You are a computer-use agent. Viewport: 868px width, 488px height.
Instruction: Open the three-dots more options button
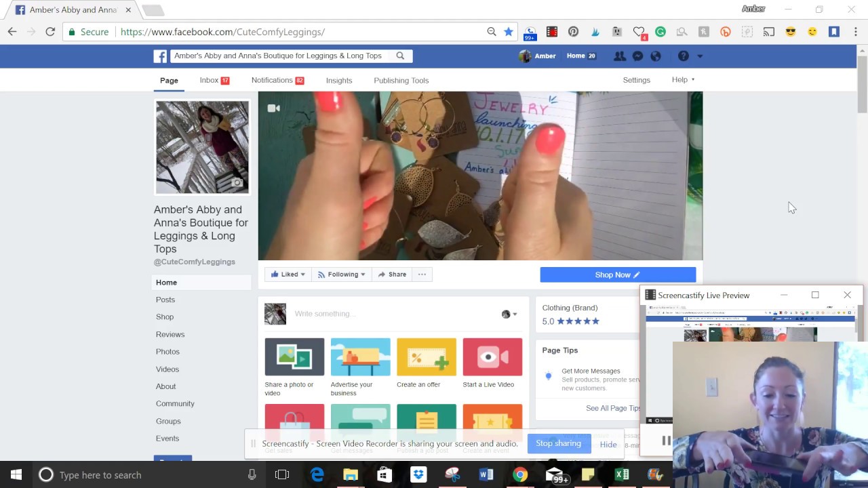point(422,274)
